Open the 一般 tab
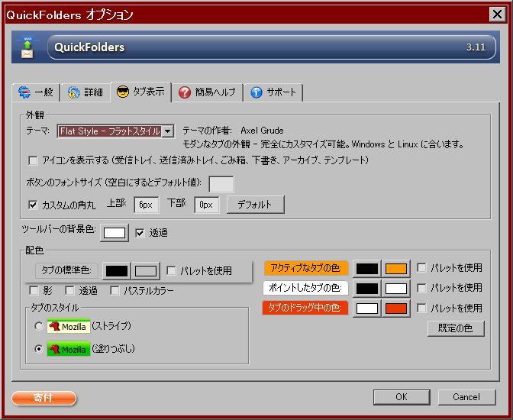 pyautogui.click(x=36, y=92)
